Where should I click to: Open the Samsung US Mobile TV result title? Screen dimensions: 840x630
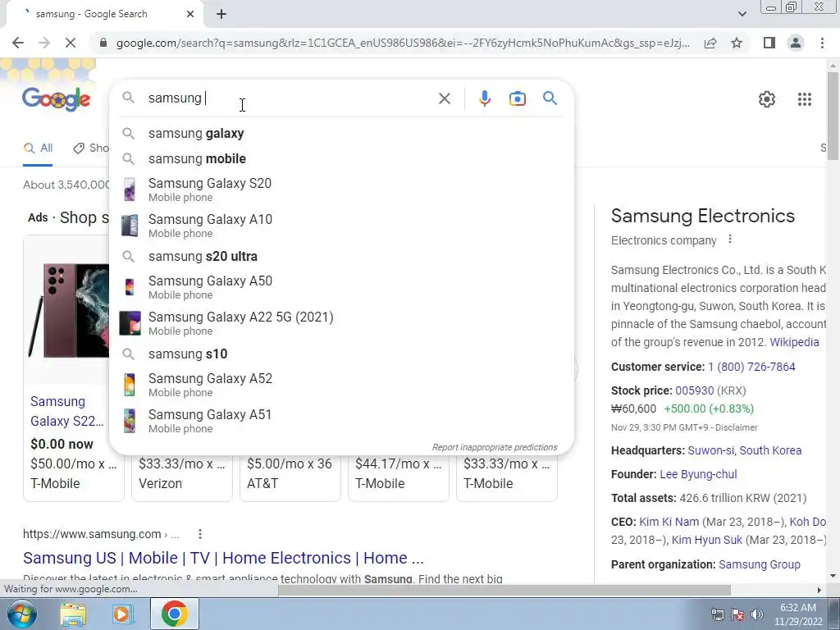[223, 558]
